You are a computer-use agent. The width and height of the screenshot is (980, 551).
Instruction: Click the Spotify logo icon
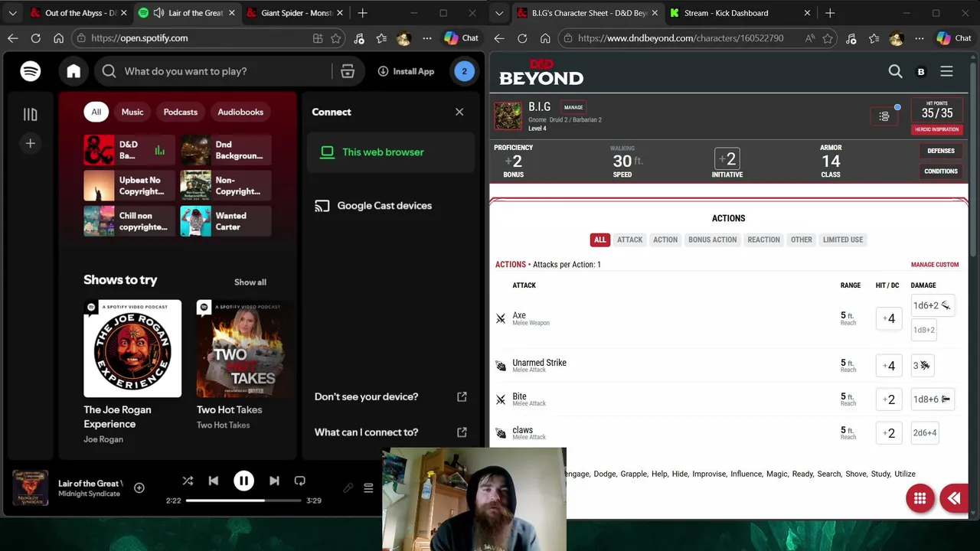pos(31,71)
